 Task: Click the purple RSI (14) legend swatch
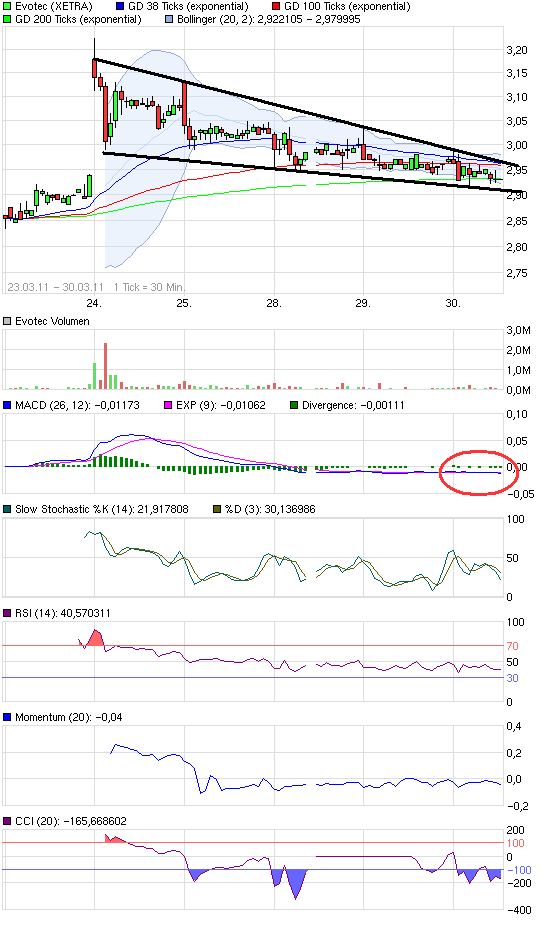[7, 613]
